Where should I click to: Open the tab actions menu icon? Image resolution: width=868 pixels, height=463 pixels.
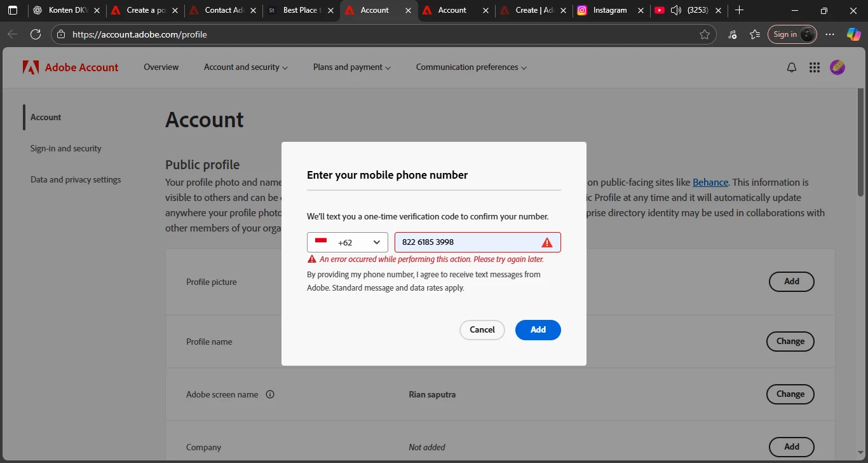13,10
